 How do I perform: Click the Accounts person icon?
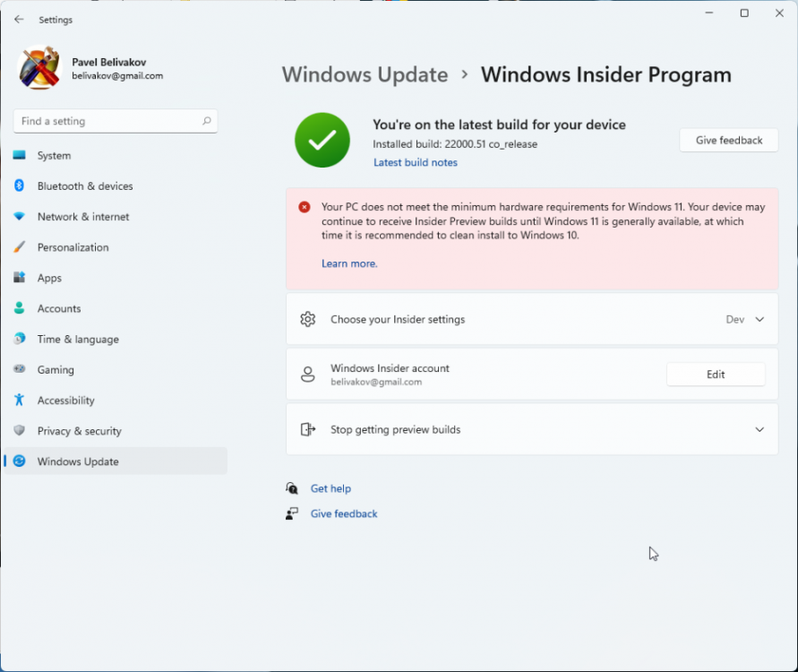(20, 308)
